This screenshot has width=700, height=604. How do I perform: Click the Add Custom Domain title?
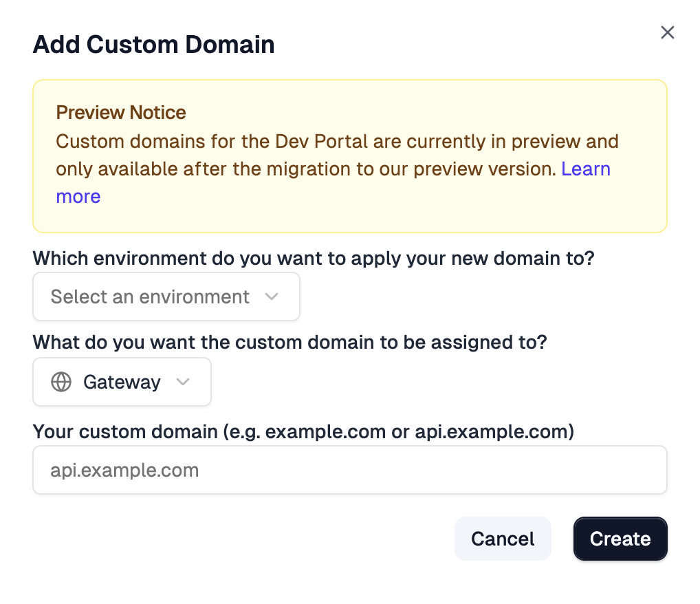[153, 44]
